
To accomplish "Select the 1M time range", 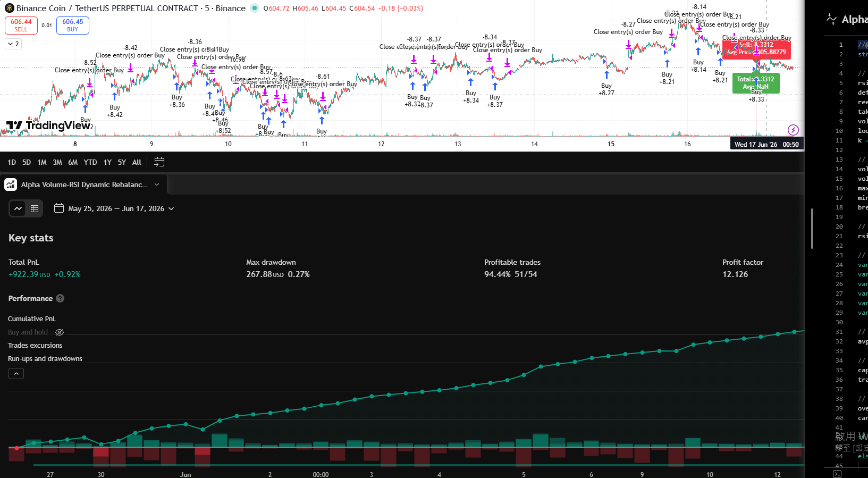I will pyautogui.click(x=42, y=162).
